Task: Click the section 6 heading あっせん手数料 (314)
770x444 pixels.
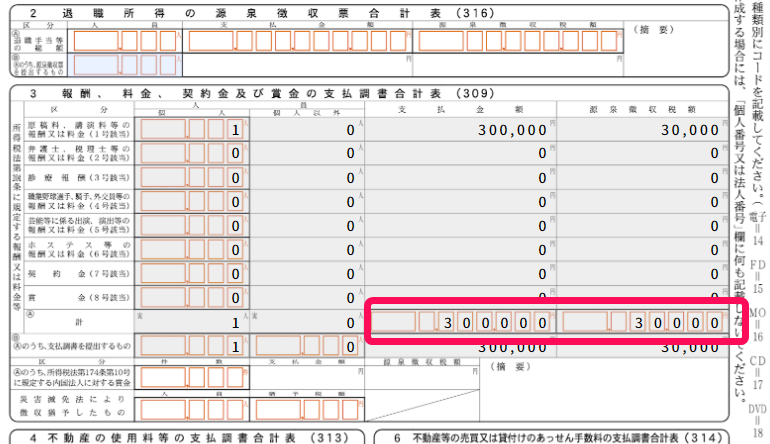Action: (559, 437)
